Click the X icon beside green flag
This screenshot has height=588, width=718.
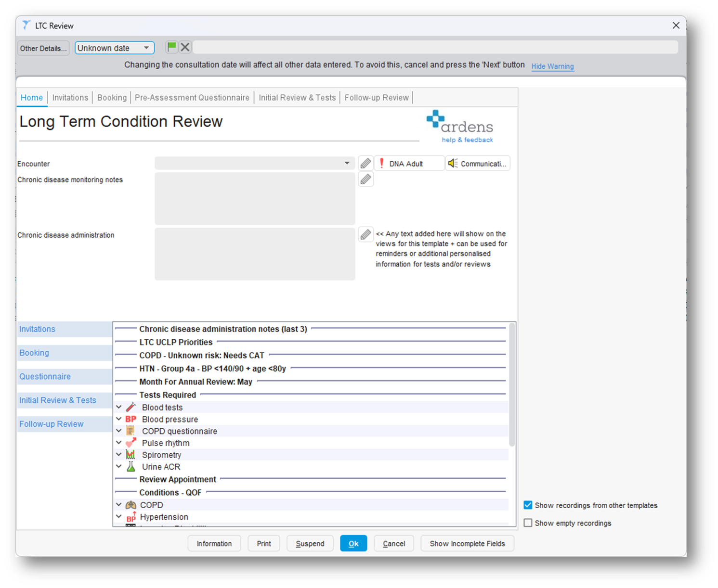185,47
